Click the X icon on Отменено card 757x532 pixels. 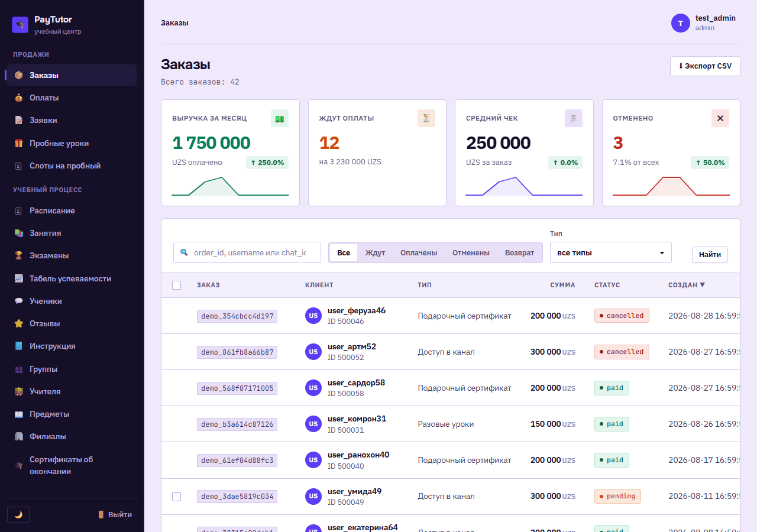tap(720, 118)
